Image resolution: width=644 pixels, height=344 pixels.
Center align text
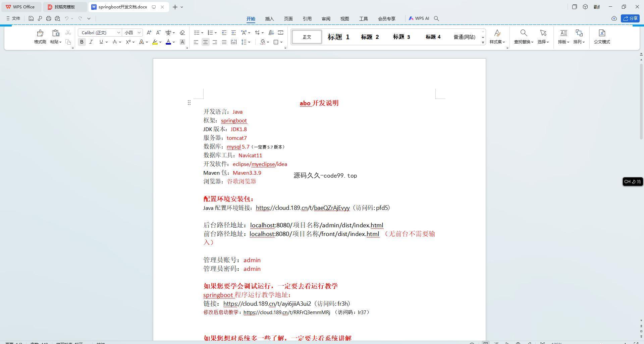pos(205,42)
